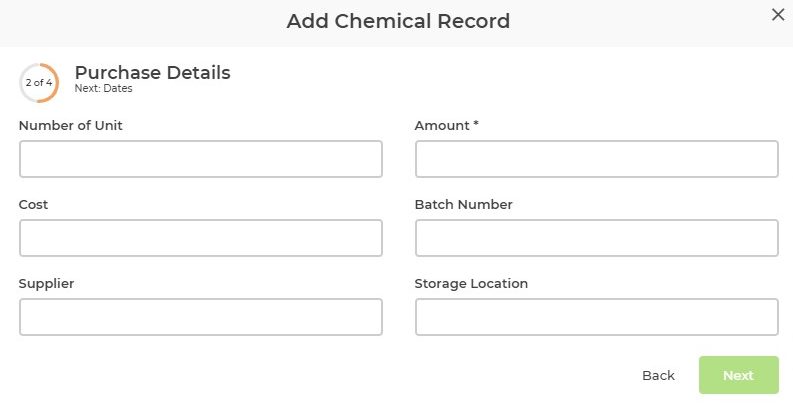The width and height of the screenshot is (793, 413).
Task: Click the Add Chemical Record title
Action: [x=398, y=21]
